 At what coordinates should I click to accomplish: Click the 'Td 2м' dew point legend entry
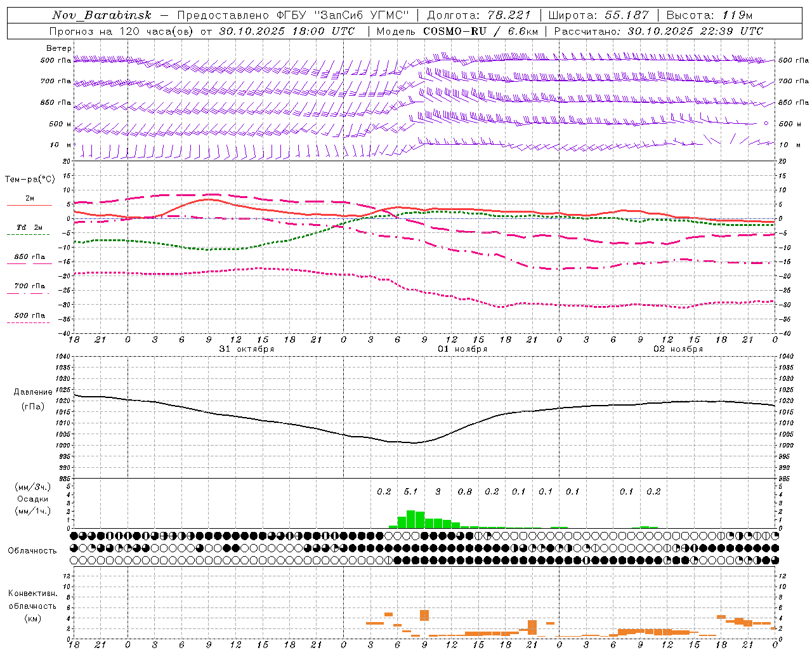click(30, 227)
